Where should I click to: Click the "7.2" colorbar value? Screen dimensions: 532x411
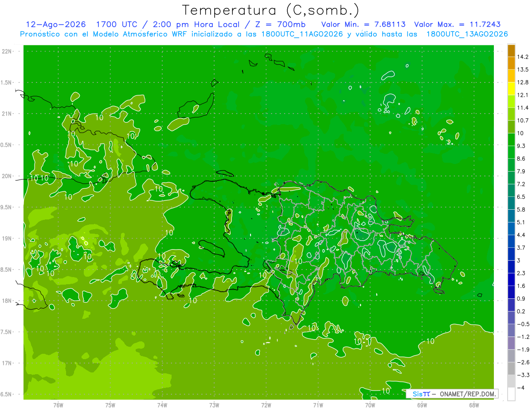click(521, 184)
